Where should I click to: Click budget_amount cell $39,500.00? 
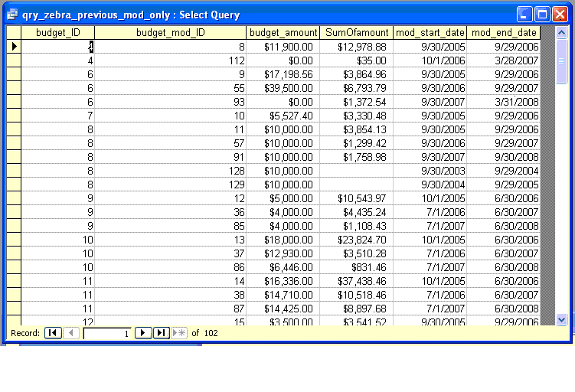283,88
